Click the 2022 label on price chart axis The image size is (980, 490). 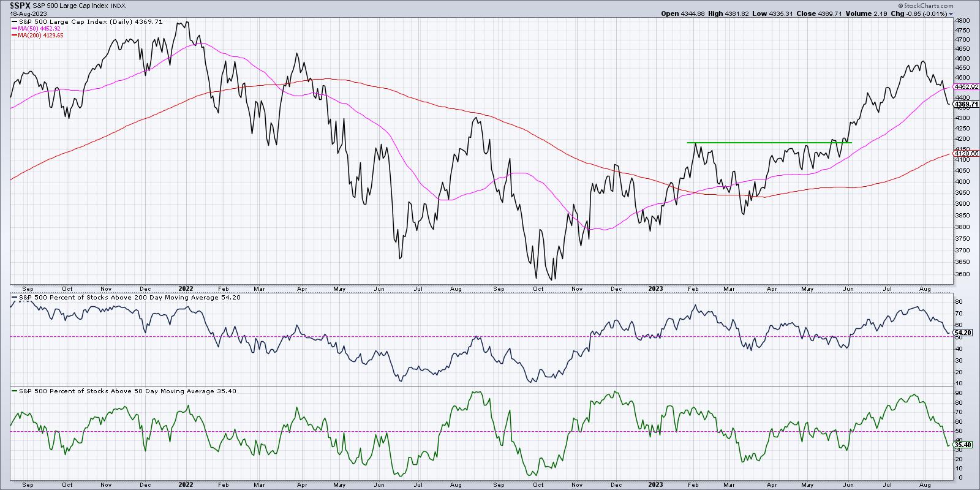tap(186, 288)
